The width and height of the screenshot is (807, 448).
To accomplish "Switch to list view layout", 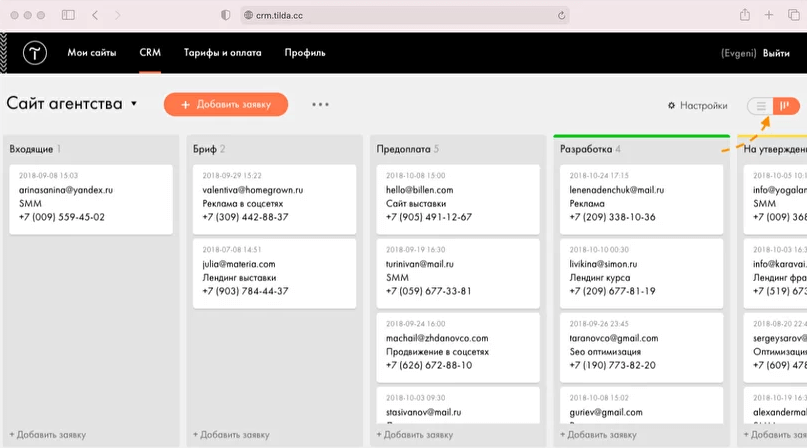I will pyautogui.click(x=761, y=106).
